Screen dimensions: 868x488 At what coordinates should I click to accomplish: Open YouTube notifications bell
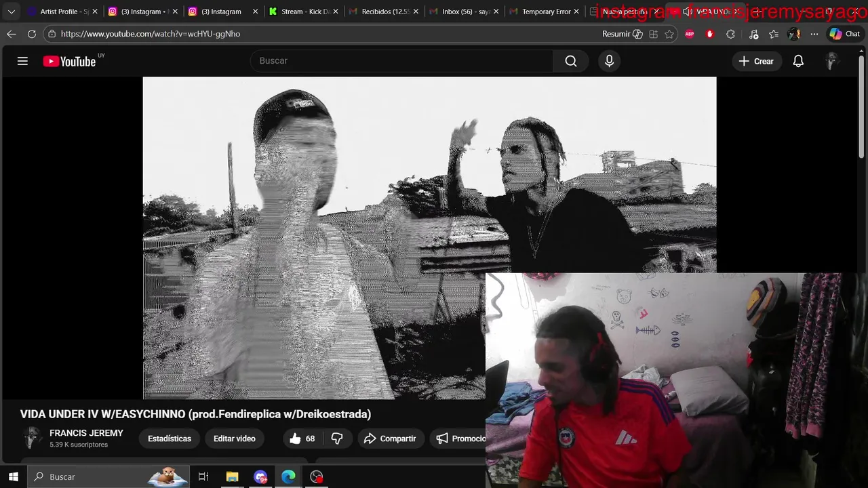[x=798, y=61]
